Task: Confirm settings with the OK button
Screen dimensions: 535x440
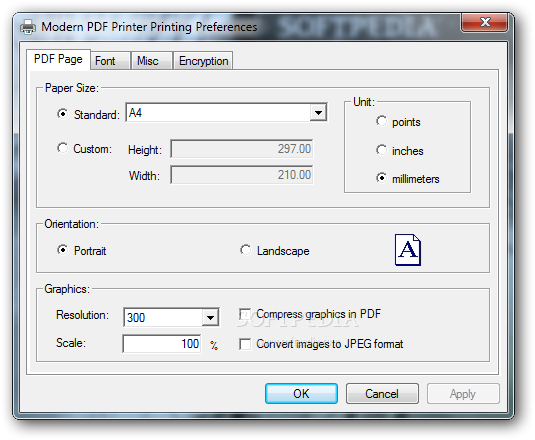Action: [x=301, y=394]
